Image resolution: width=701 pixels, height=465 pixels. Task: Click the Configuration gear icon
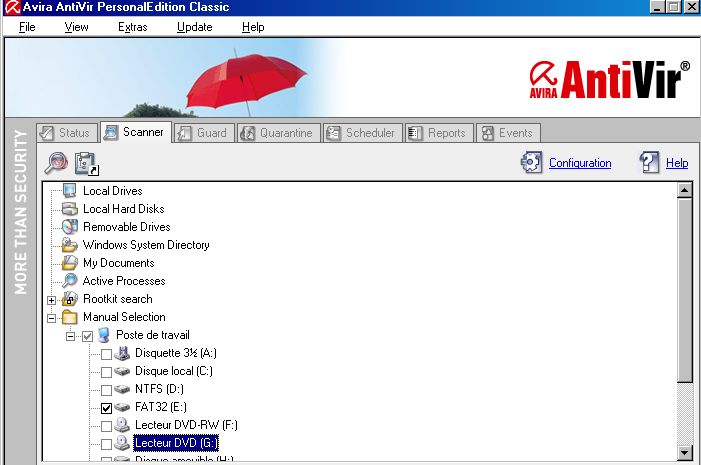(532, 162)
